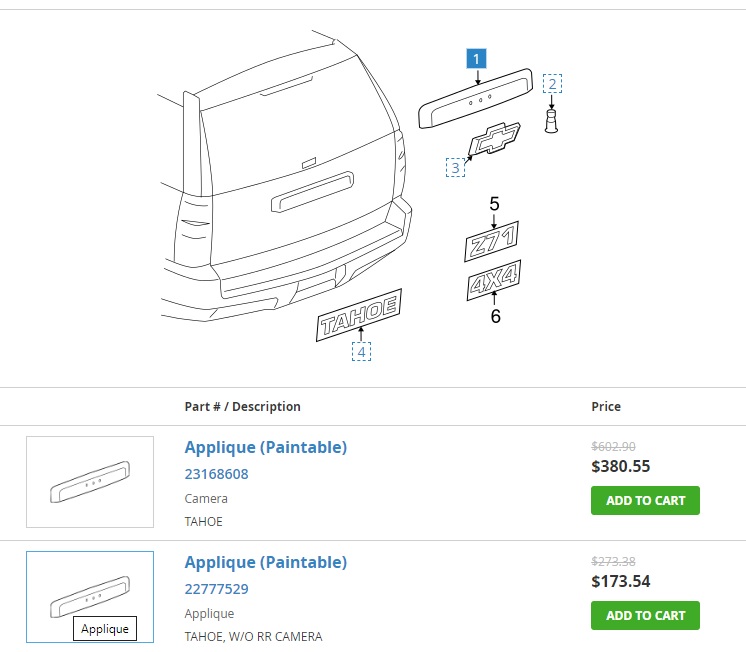The height and width of the screenshot is (652, 746).
Task: Open the second Applique (Paintable) title link
Action: [x=265, y=563]
